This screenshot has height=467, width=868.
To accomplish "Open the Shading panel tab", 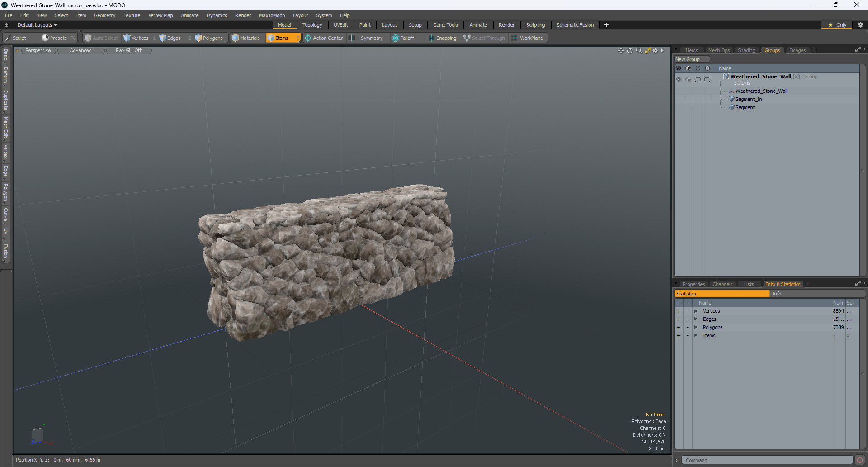I will click(x=746, y=50).
